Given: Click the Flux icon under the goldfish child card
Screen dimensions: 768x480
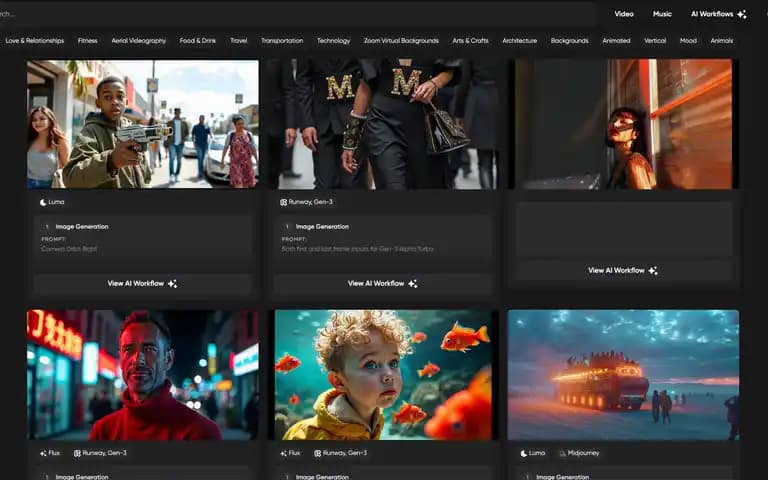Looking at the screenshot, I should 283,454.
